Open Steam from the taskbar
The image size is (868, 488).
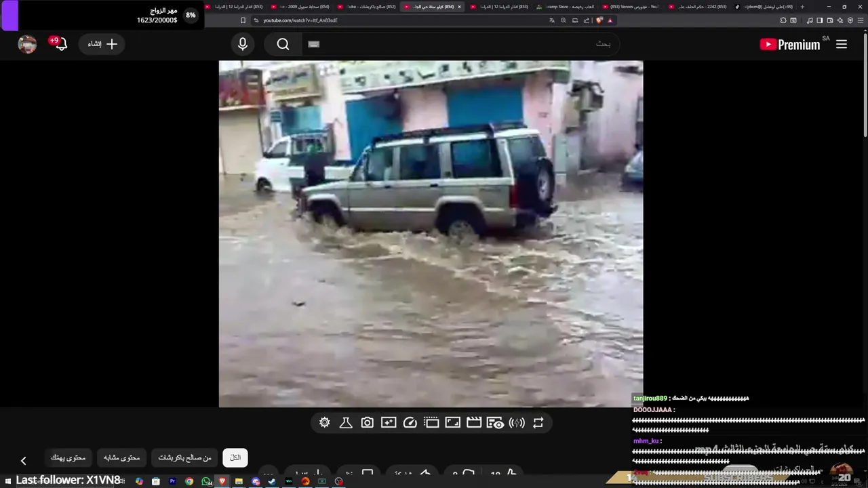272,481
